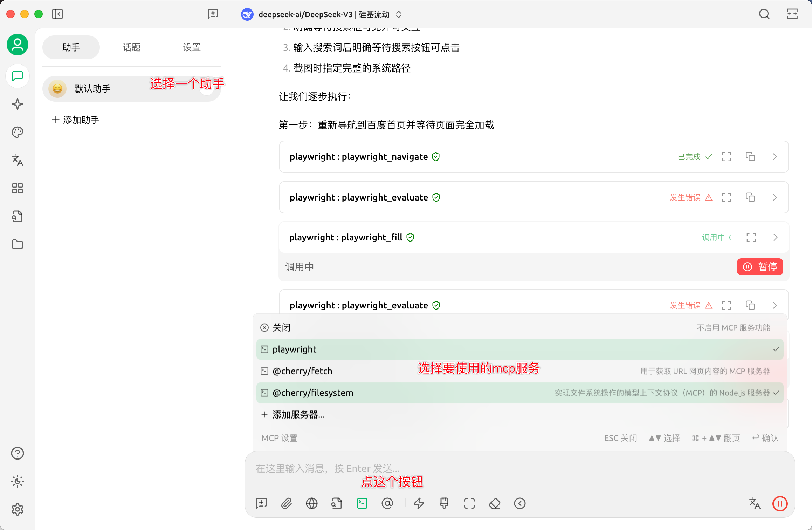Image resolution: width=812 pixels, height=530 pixels.
Task: Create a new topic from the title bar
Action: tap(213, 14)
